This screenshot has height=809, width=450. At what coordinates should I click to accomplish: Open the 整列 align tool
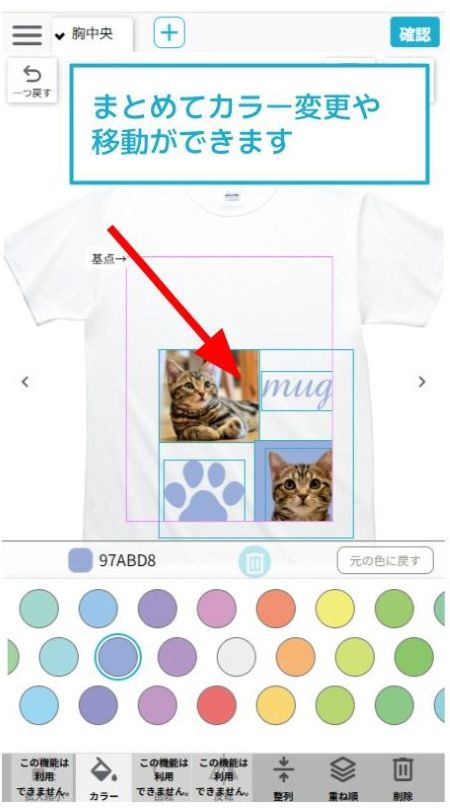(283, 778)
